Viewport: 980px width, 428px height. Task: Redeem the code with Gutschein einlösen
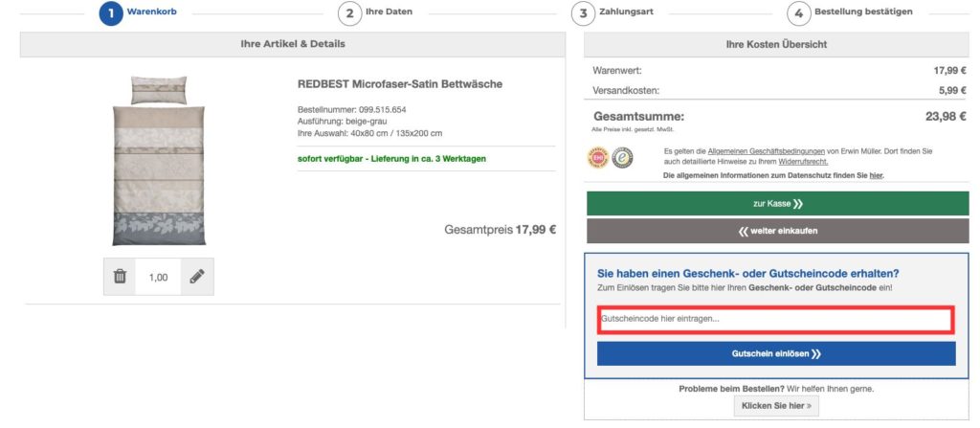click(775, 353)
